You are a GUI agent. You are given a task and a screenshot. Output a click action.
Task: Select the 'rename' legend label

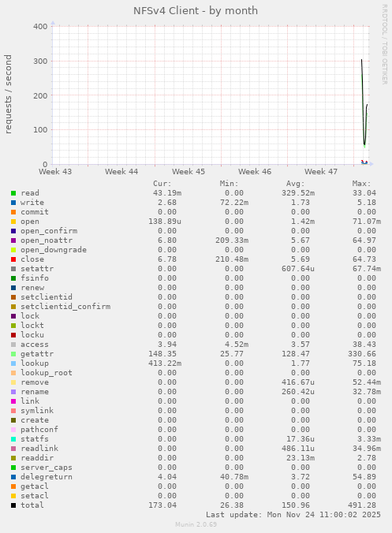(x=35, y=392)
